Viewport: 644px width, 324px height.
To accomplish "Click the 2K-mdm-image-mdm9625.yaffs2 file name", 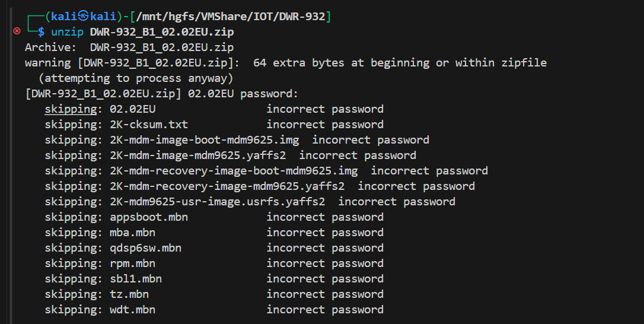I will tap(197, 155).
